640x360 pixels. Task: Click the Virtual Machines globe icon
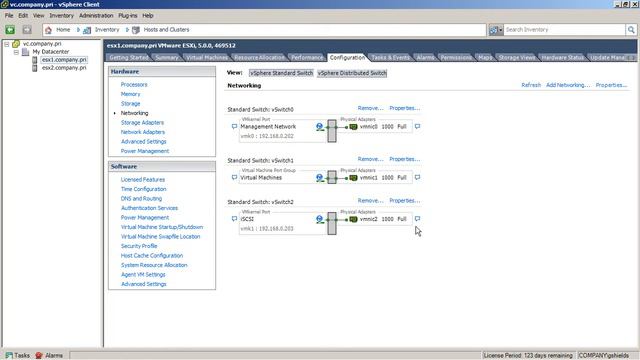320,178
